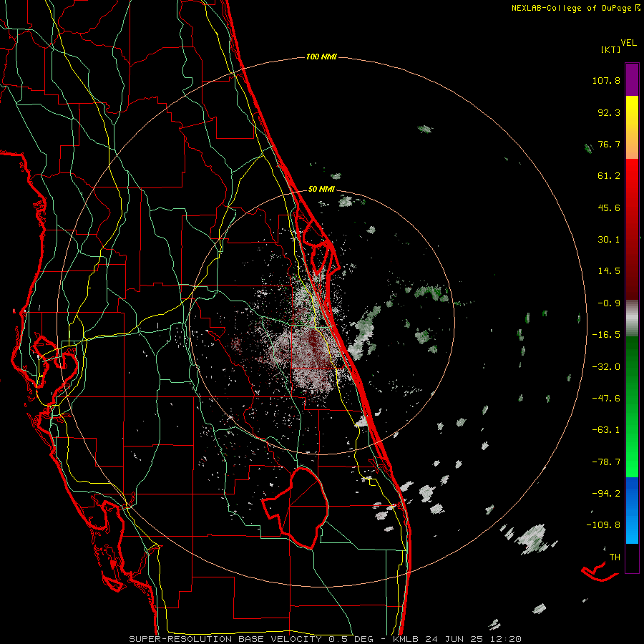Click the 45.6 velocity label
This screenshot has width=644, height=644.
[x=609, y=208]
